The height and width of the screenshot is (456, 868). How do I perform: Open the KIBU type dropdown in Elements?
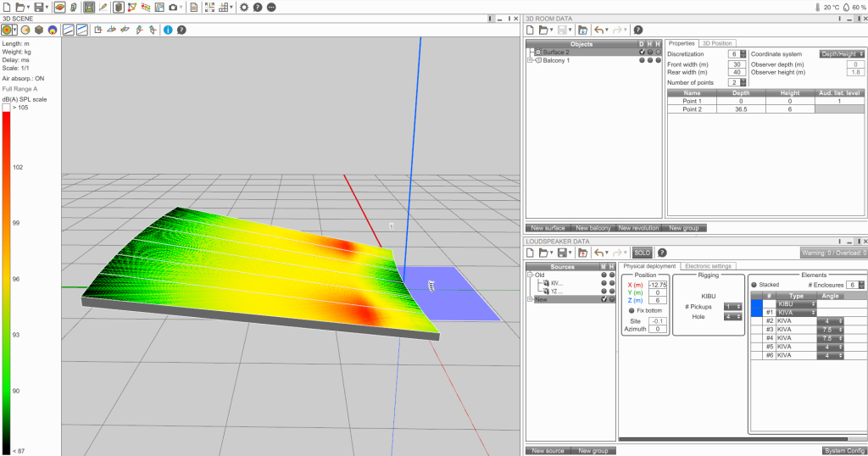tap(797, 303)
